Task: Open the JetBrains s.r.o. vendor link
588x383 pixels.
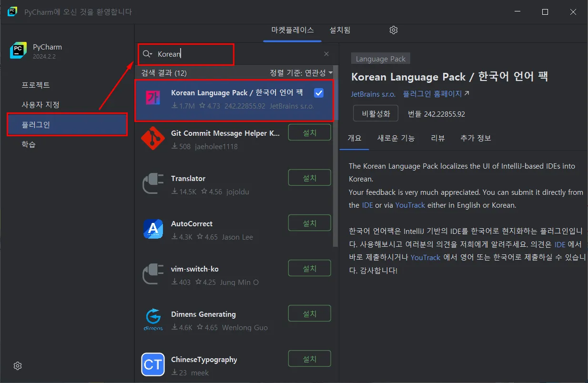Action: [373, 94]
